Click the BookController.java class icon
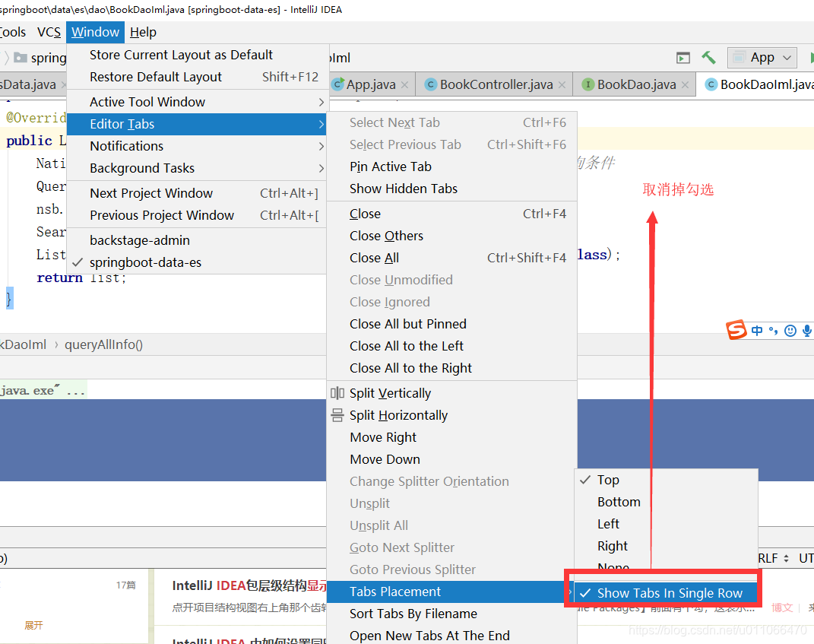The width and height of the screenshot is (814, 644). [430, 84]
